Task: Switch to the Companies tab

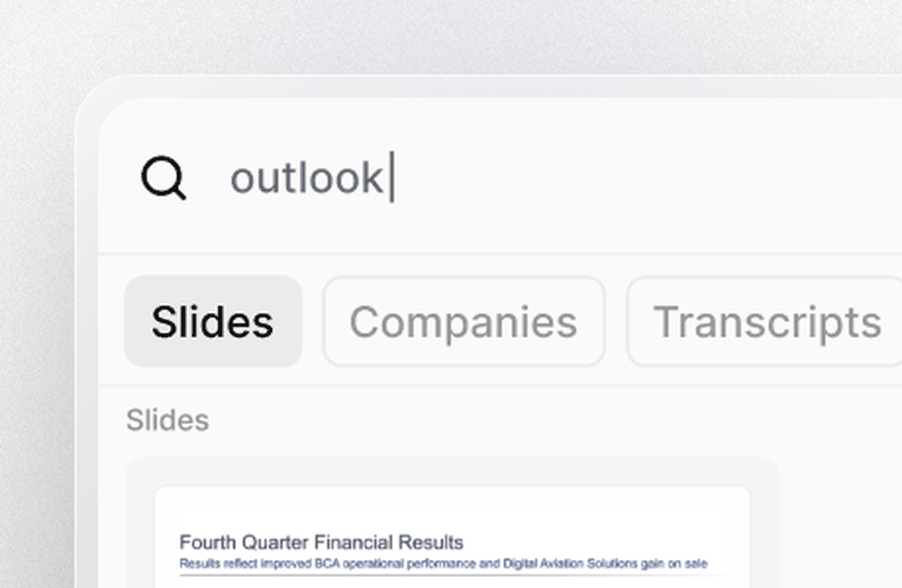Action: pyautogui.click(x=463, y=322)
